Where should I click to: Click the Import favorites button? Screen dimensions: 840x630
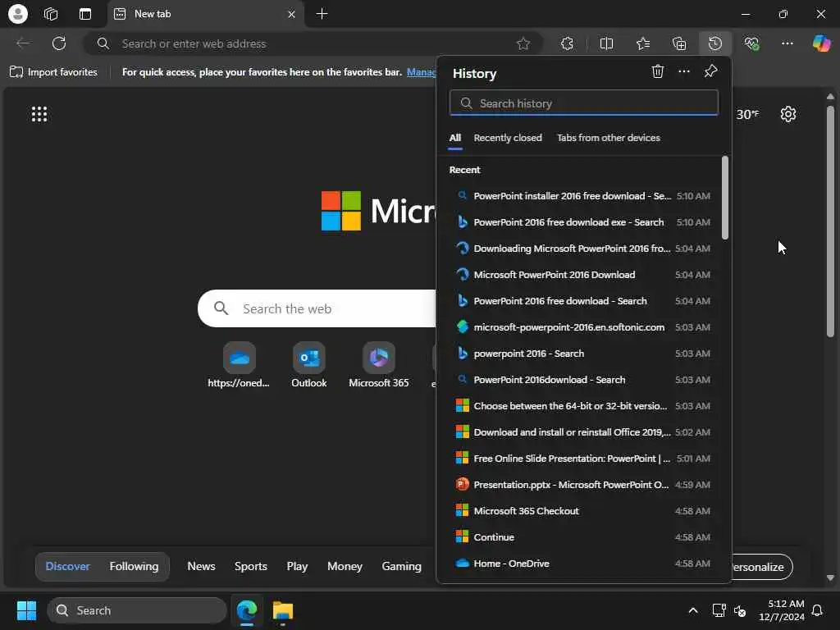click(53, 72)
